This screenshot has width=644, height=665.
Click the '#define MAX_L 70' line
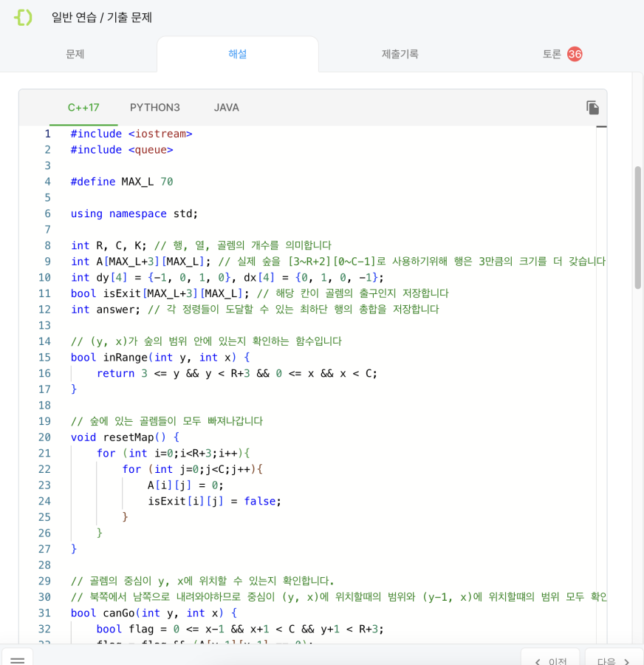tap(122, 182)
